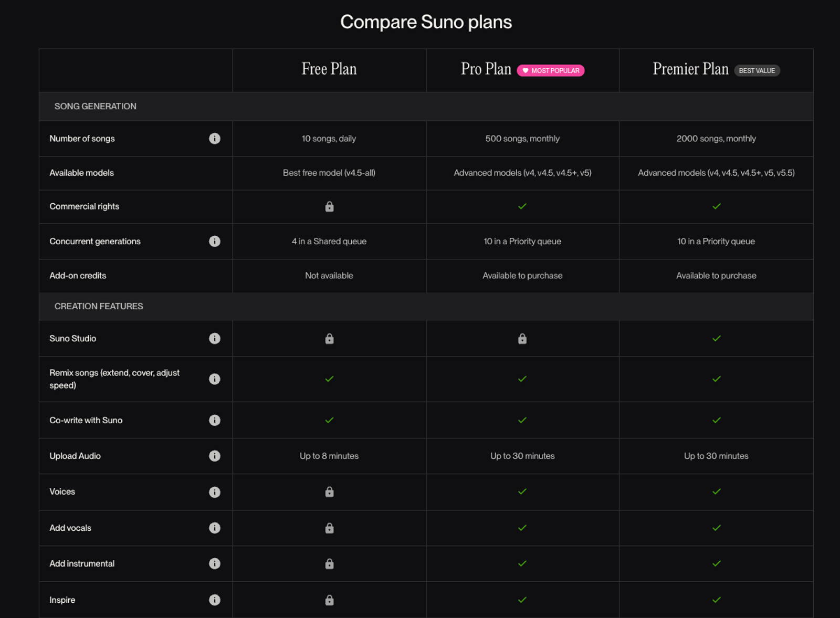Click the 'Not available' add-on credits cell

tap(329, 276)
